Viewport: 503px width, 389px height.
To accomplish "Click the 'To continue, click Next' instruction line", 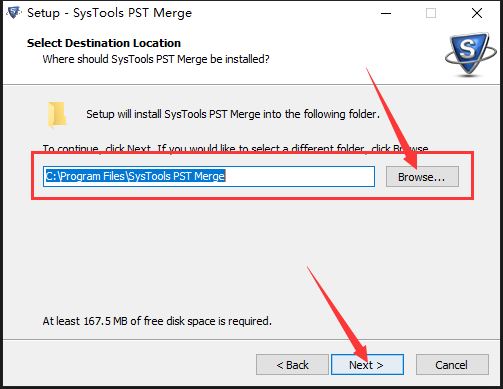I will point(235,148).
